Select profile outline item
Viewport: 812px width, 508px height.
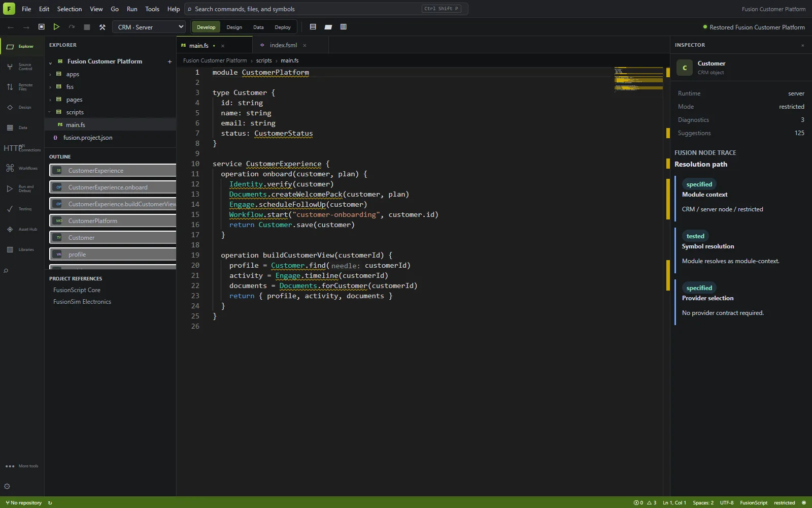click(x=113, y=255)
